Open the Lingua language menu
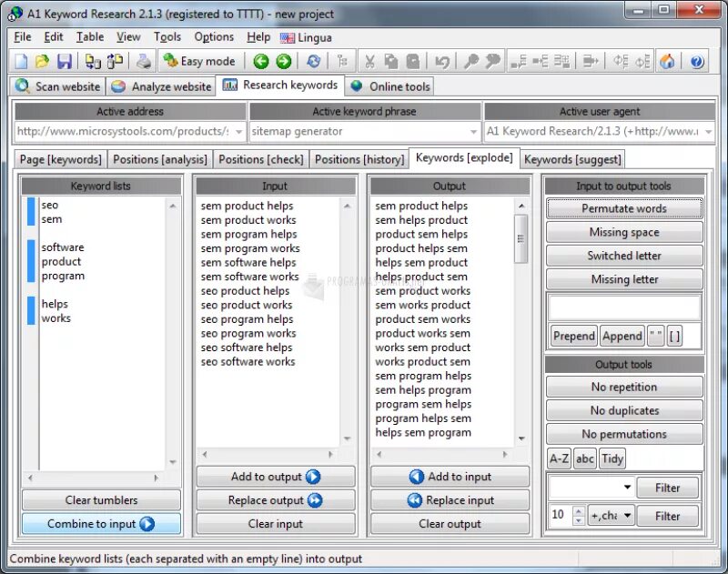This screenshot has width=728, height=574. click(x=306, y=37)
